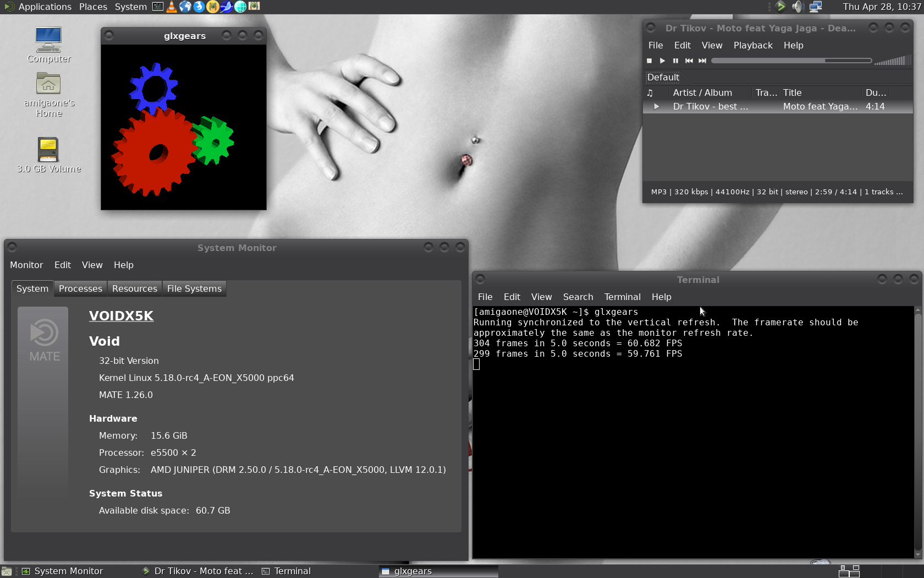Launch the blue globe web browser icon
924x578 pixels.
click(185, 7)
